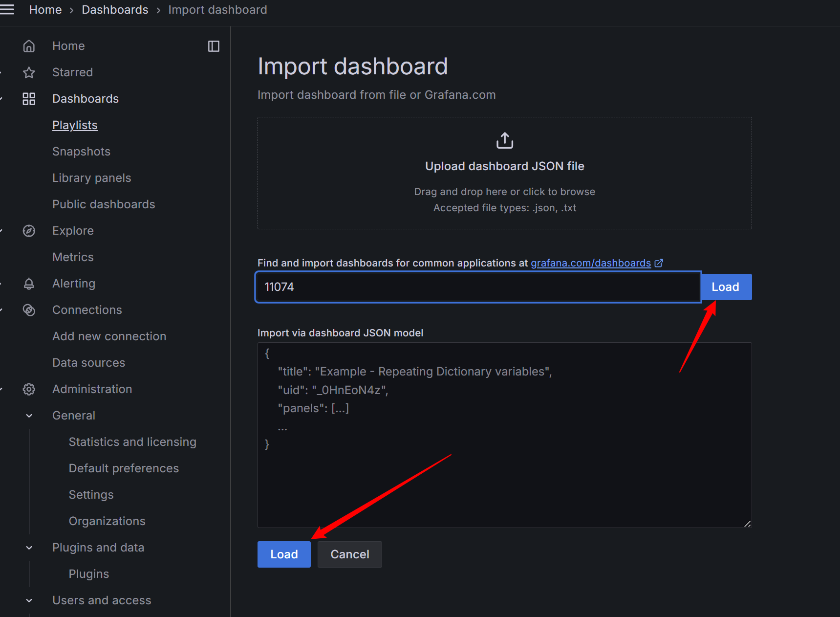Image resolution: width=840 pixels, height=617 pixels.
Task: Open Default preferences
Action: point(124,468)
